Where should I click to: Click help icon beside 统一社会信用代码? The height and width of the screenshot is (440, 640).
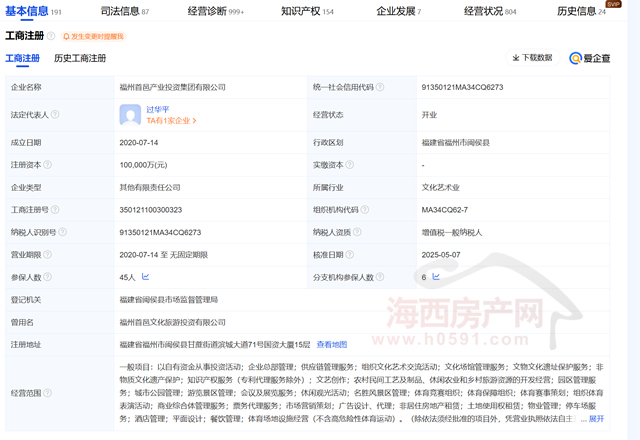(381, 88)
